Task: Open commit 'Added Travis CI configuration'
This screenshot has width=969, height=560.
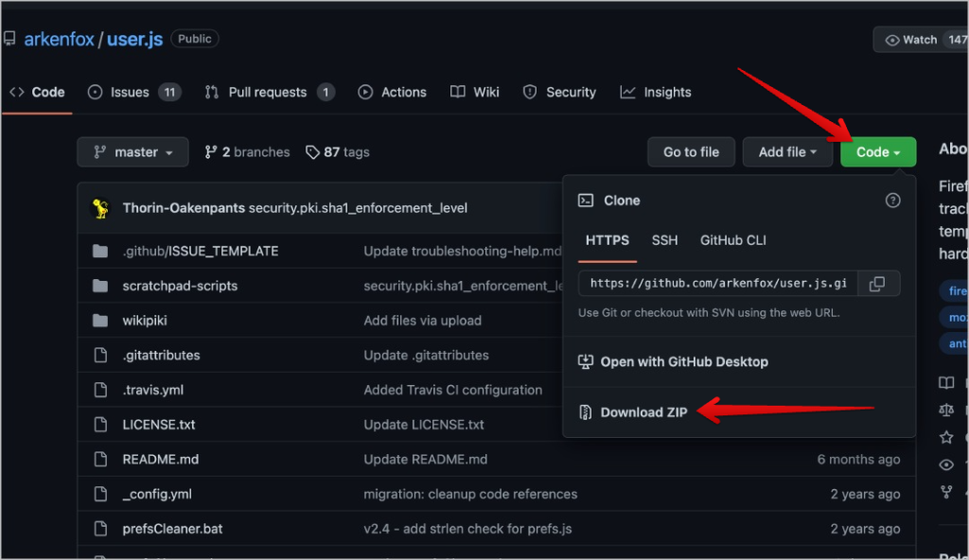Action: (453, 390)
